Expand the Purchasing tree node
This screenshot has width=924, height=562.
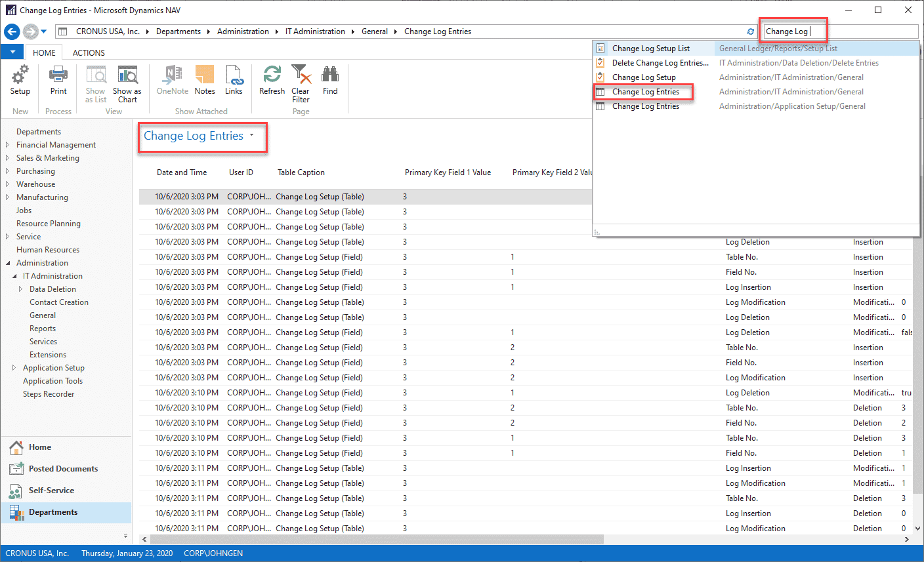7,171
